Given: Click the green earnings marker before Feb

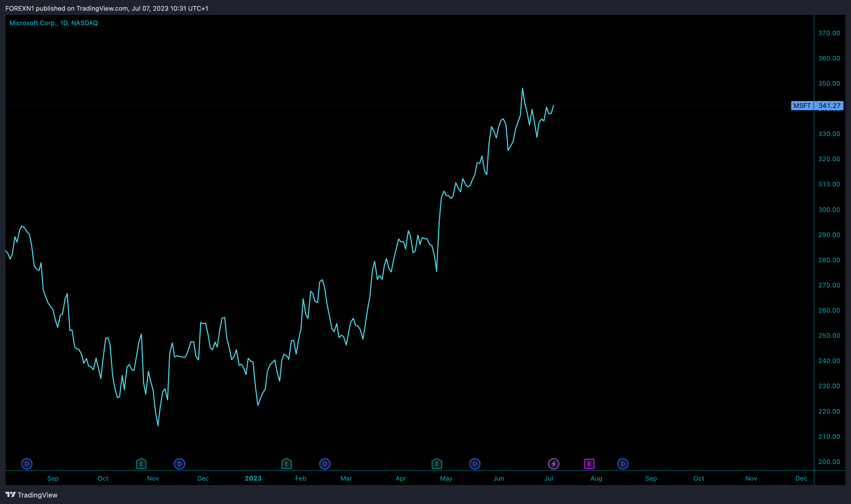Looking at the screenshot, I should tap(286, 464).
